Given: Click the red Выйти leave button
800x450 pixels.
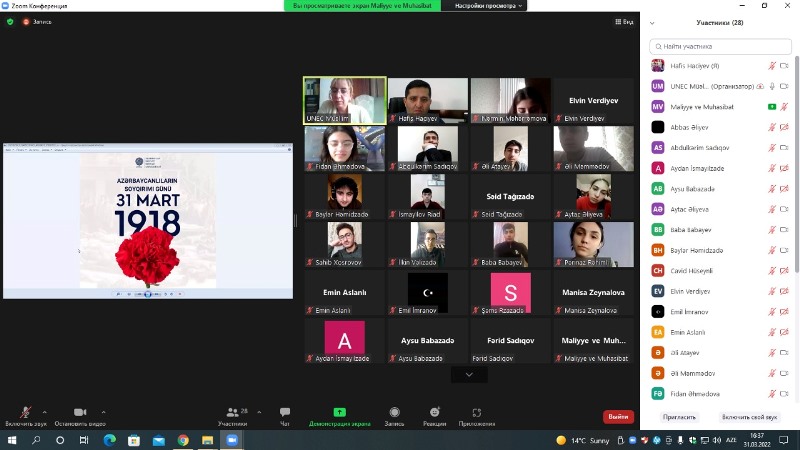Looking at the screenshot, I should (x=618, y=416).
